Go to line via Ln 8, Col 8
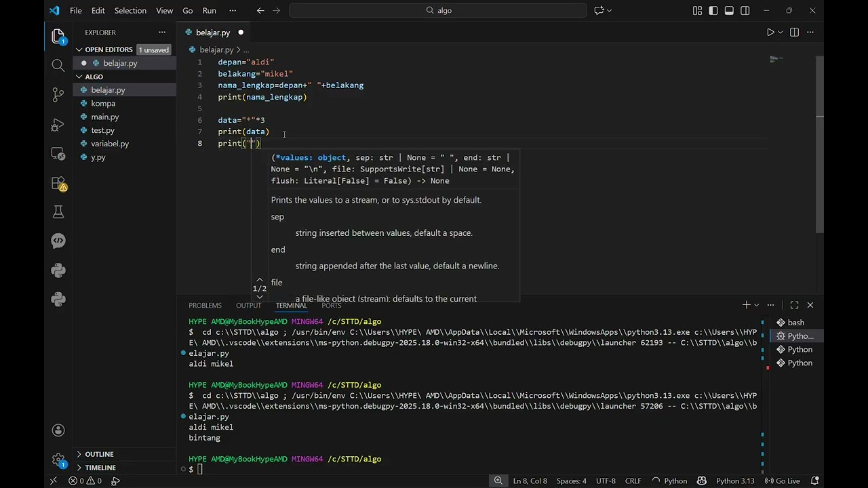Viewport: 868px width, 488px height. (530, 481)
